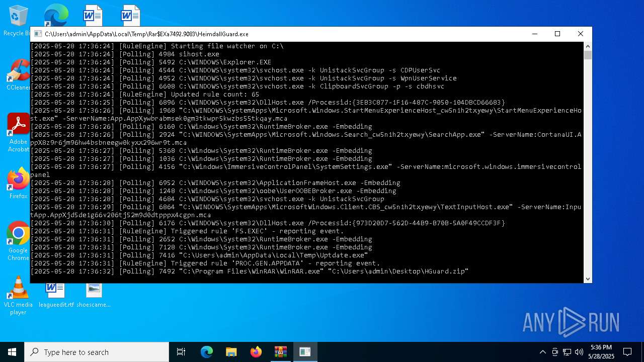Viewport: 644px width, 362px height.
Task: Click 'Updated rule count: 65' log line
Action: tap(145, 95)
